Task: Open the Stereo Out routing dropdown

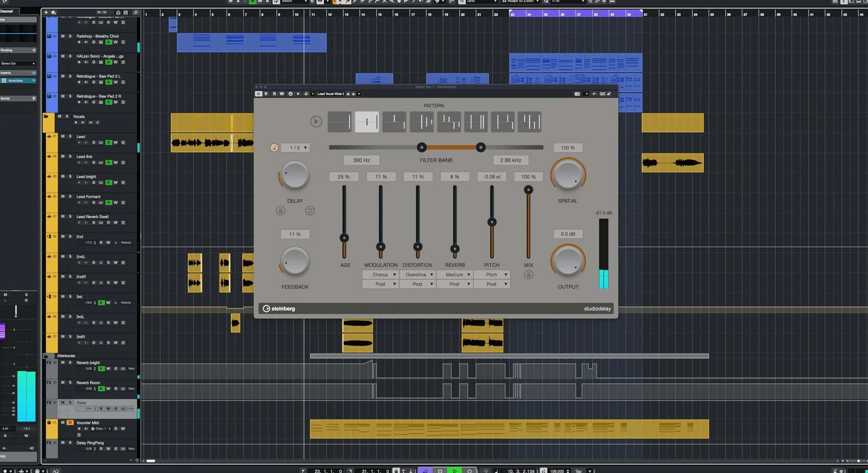Action: point(18,64)
